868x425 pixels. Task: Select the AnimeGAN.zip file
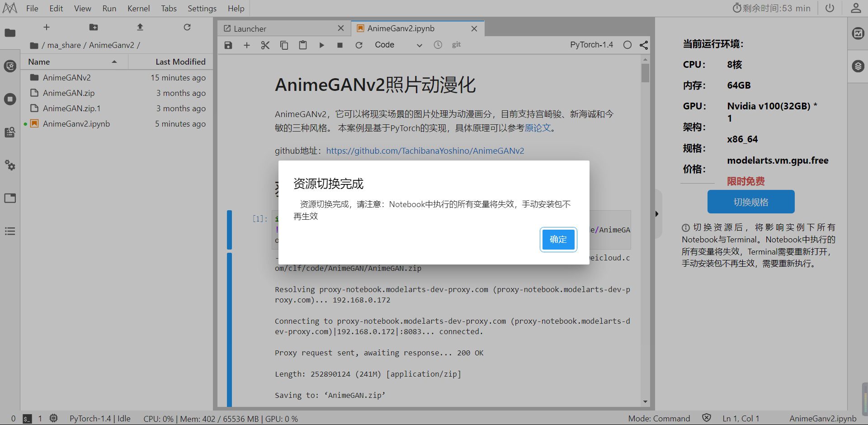click(x=118, y=93)
